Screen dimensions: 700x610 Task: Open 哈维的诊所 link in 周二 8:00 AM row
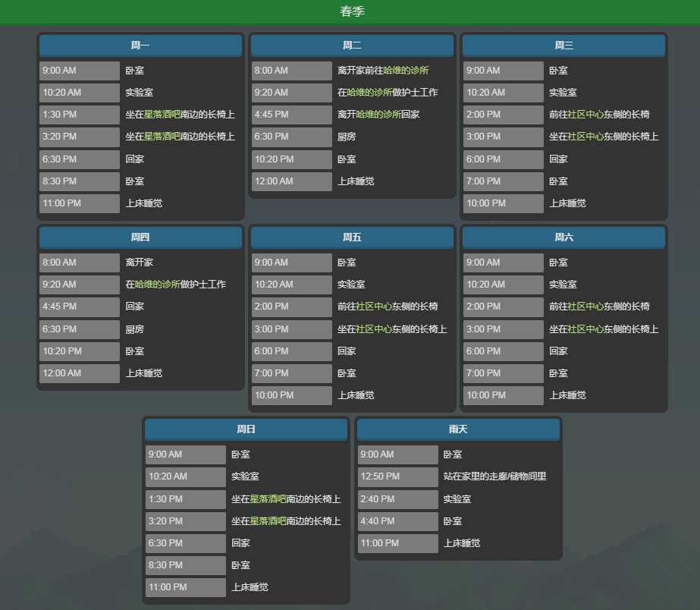[x=407, y=71]
